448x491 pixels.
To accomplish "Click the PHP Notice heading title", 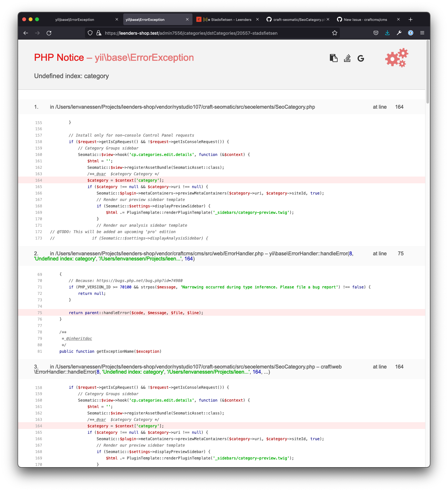I will pyautogui.click(x=114, y=58).
